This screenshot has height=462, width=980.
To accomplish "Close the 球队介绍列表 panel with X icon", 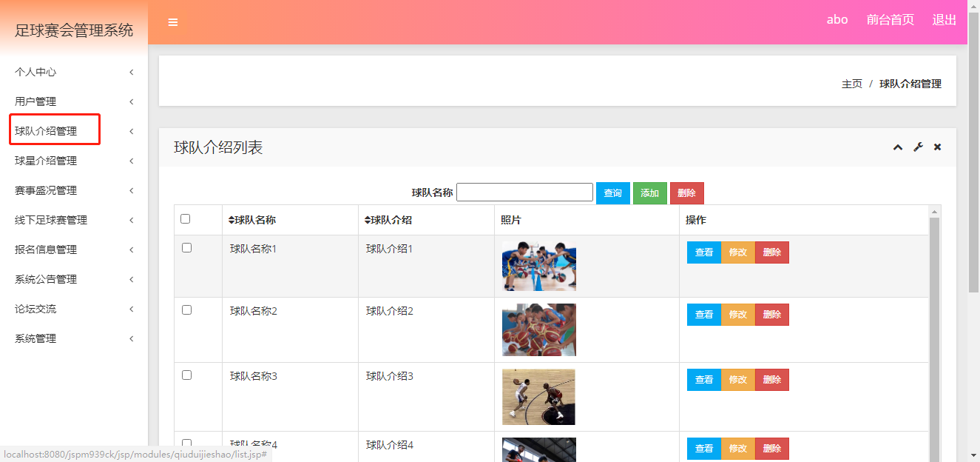I will pyautogui.click(x=937, y=147).
